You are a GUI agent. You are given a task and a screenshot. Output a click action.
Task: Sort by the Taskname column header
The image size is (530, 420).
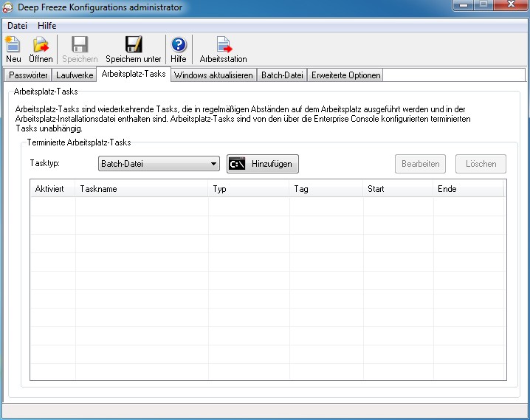(142, 189)
